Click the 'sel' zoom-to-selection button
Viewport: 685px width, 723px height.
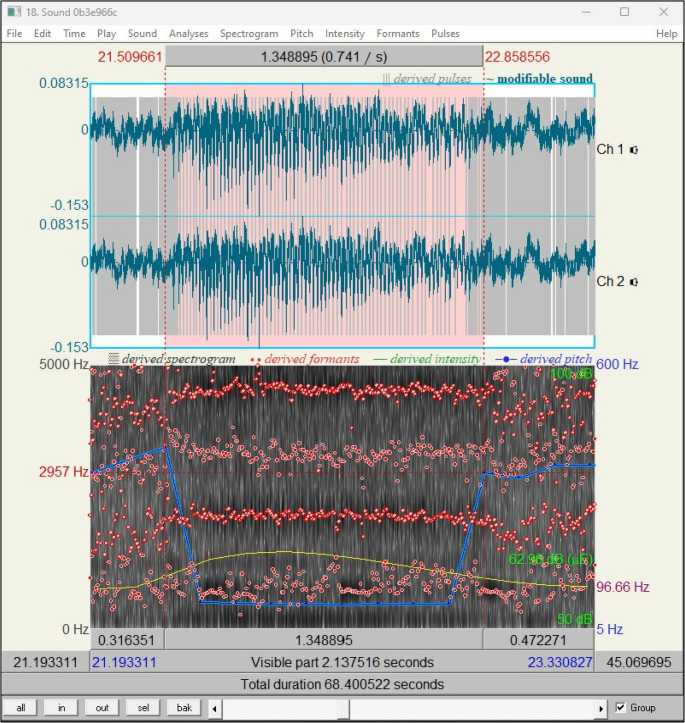143,707
